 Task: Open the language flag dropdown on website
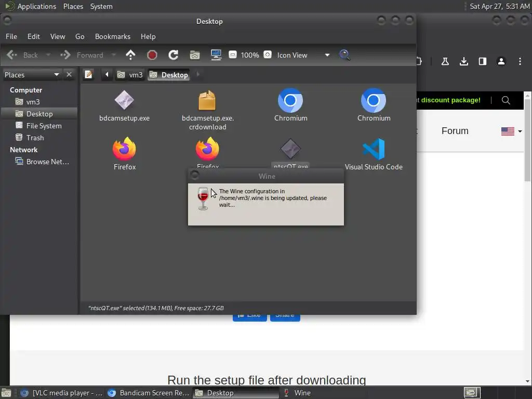[x=512, y=131]
